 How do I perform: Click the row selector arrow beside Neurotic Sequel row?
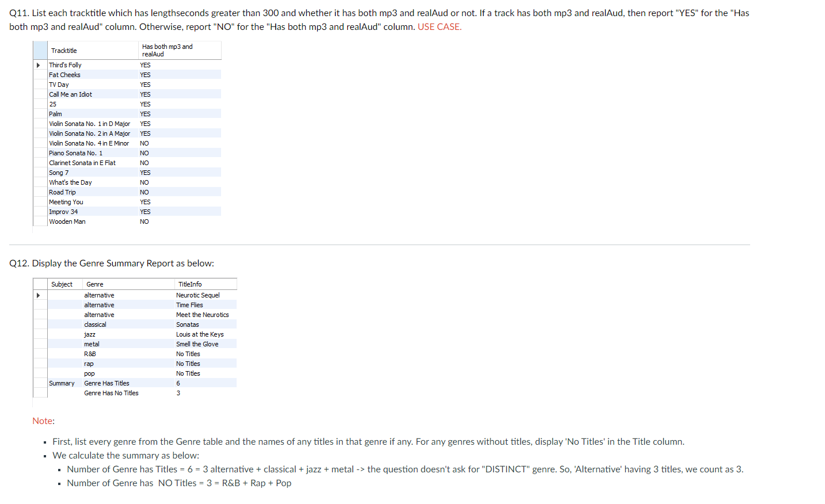[39, 295]
